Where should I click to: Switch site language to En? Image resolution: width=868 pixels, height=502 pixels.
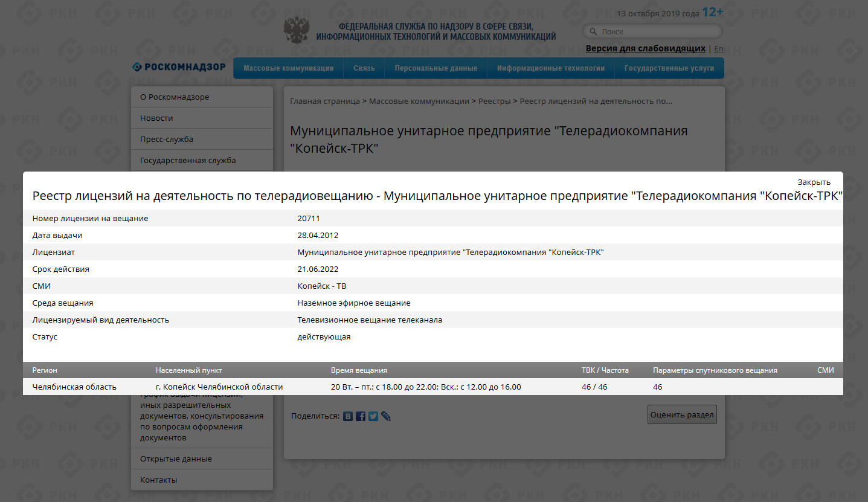coord(718,49)
